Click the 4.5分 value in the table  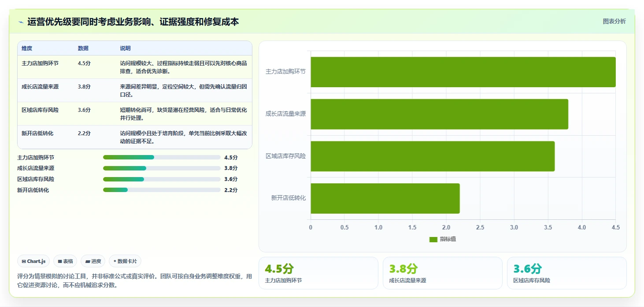(x=84, y=63)
